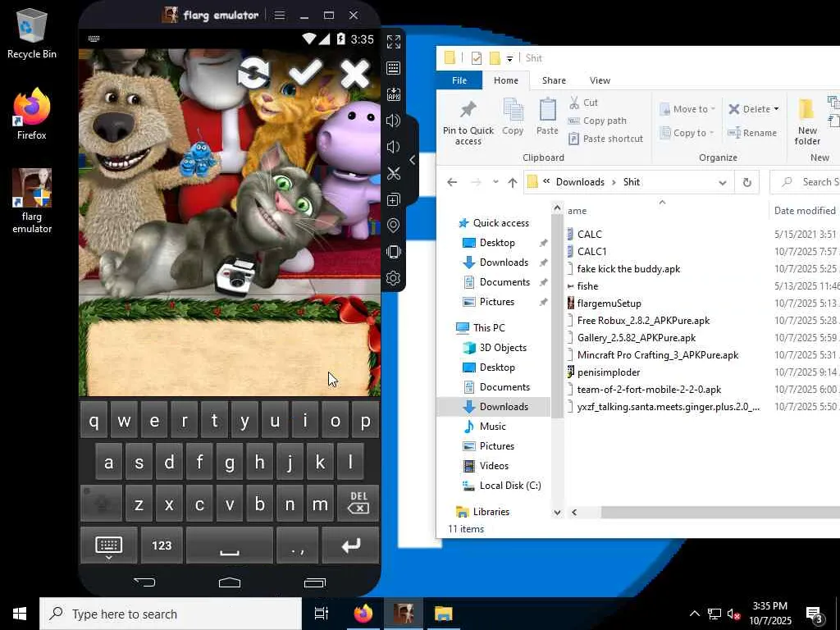The image size is (840, 630).
Task: Open emulator settings gear icon
Action: point(393,278)
